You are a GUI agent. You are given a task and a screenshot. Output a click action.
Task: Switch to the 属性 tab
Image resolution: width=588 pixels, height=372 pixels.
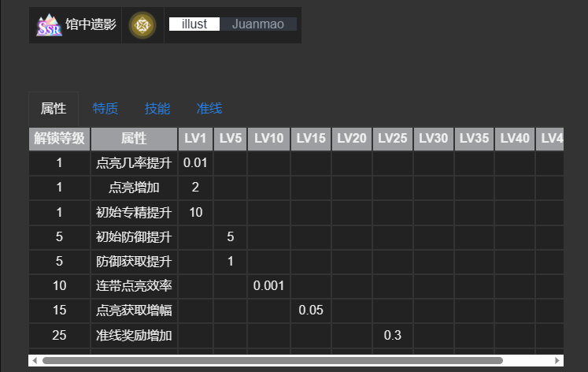(54, 109)
